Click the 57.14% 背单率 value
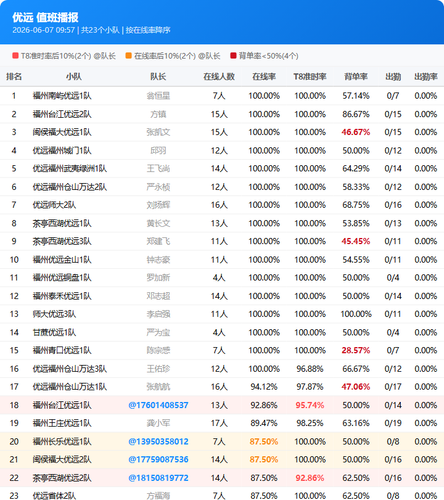Image resolution: width=444 pixels, height=500 pixels. coord(356,96)
